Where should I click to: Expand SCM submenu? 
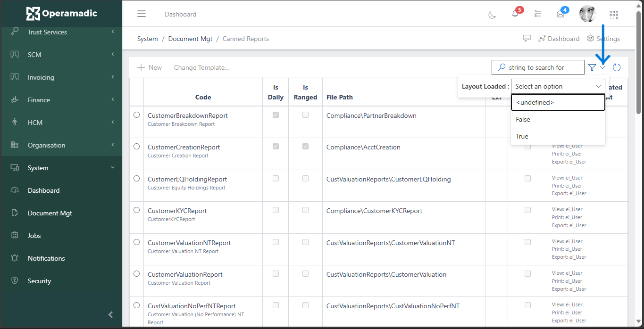pos(113,54)
